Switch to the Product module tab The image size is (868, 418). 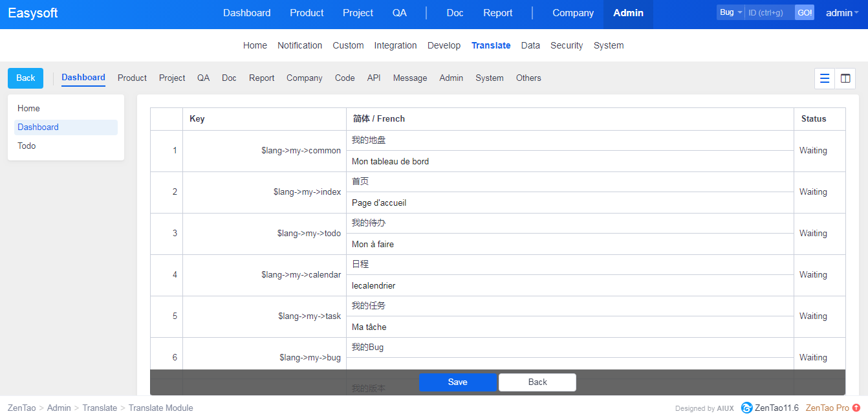132,78
